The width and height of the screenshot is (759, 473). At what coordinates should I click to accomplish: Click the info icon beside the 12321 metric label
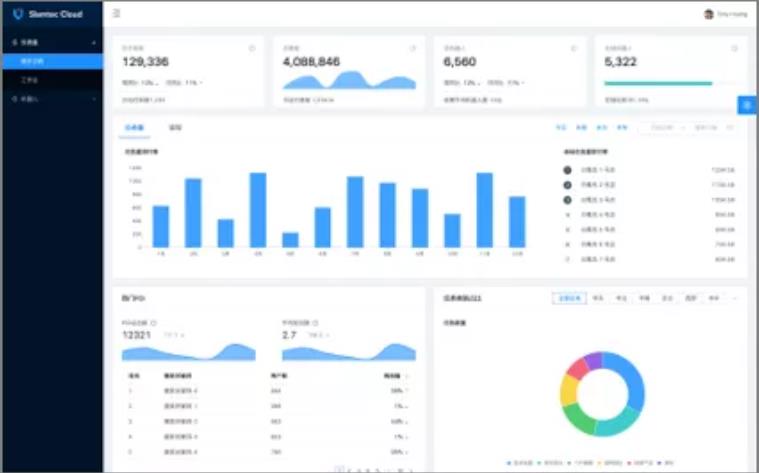pos(154,323)
